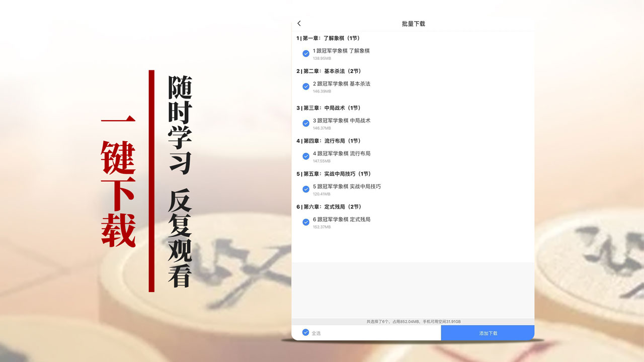Tap the checkmark icon beside 定式残局 lesson
Image resolution: width=644 pixels, height=362 pixels.
coord(306,222)
